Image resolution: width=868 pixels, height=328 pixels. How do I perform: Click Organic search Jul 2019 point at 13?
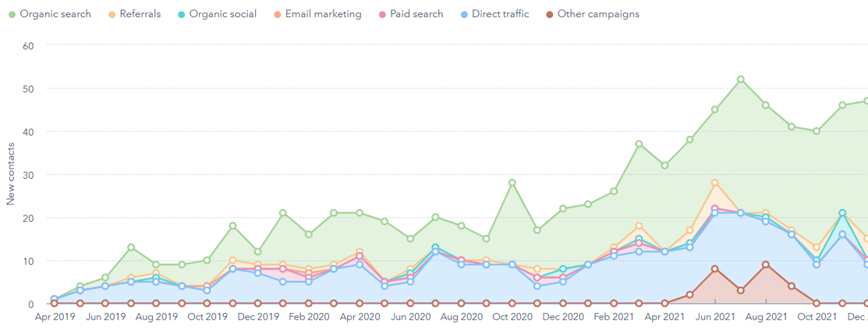coord(131,248)
